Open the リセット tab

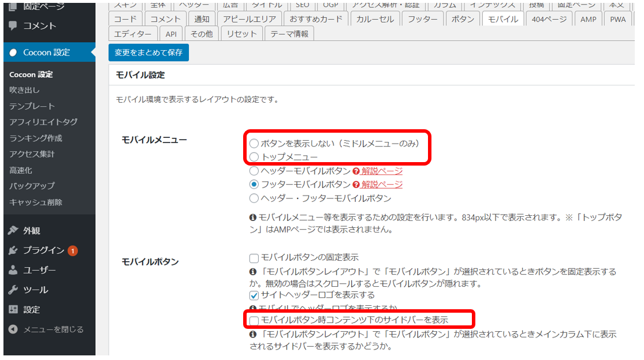click(x=241, y=33)
